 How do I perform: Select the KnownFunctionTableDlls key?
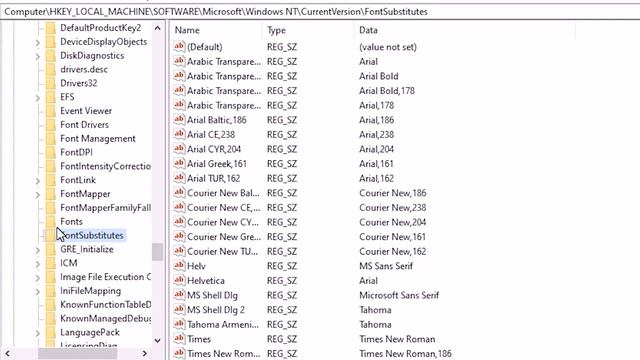click(x=105, y=304)
